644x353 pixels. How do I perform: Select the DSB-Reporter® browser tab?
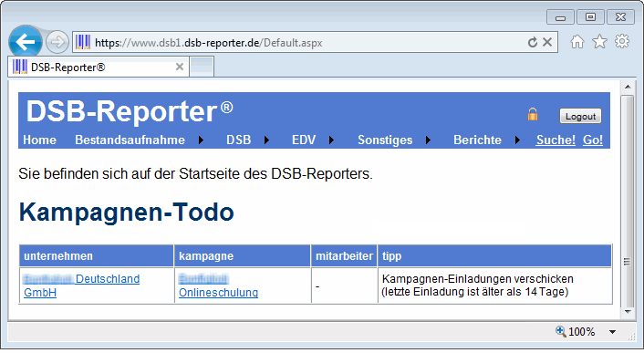point(99,67)
